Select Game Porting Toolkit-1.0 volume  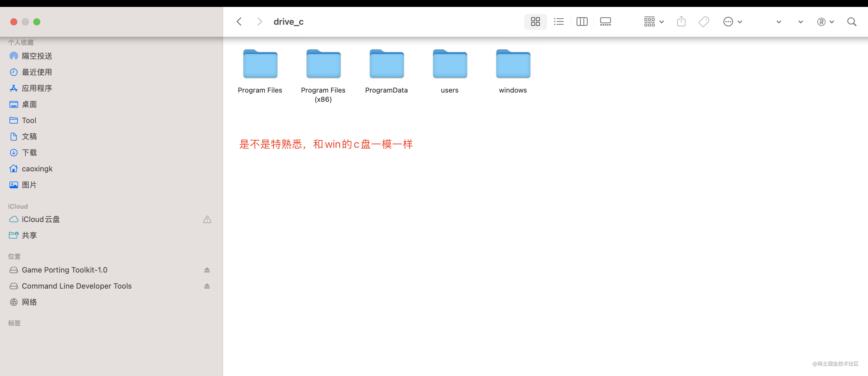click(x=111, y=270)
